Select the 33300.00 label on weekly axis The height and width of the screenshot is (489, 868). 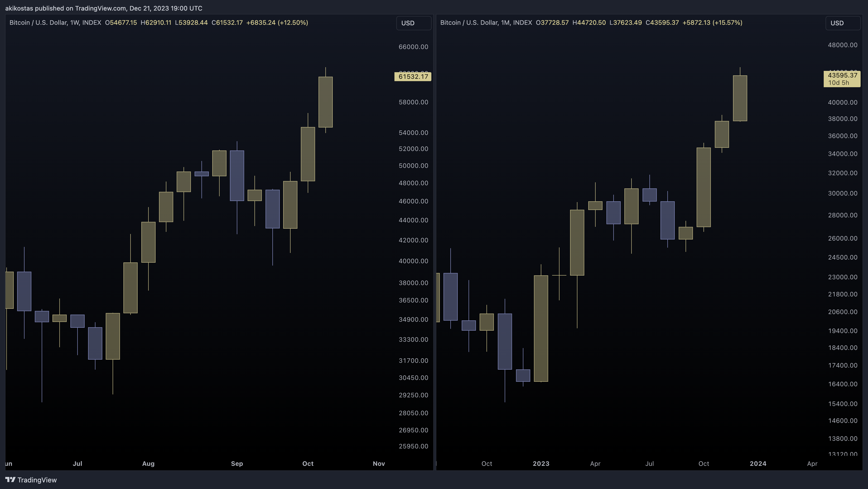(413, 339)
